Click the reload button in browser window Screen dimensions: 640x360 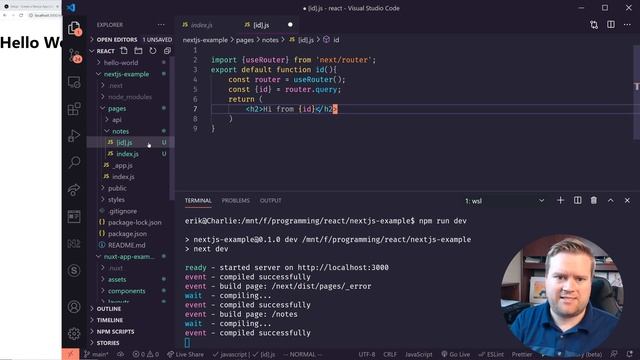(x=21, y=16)
